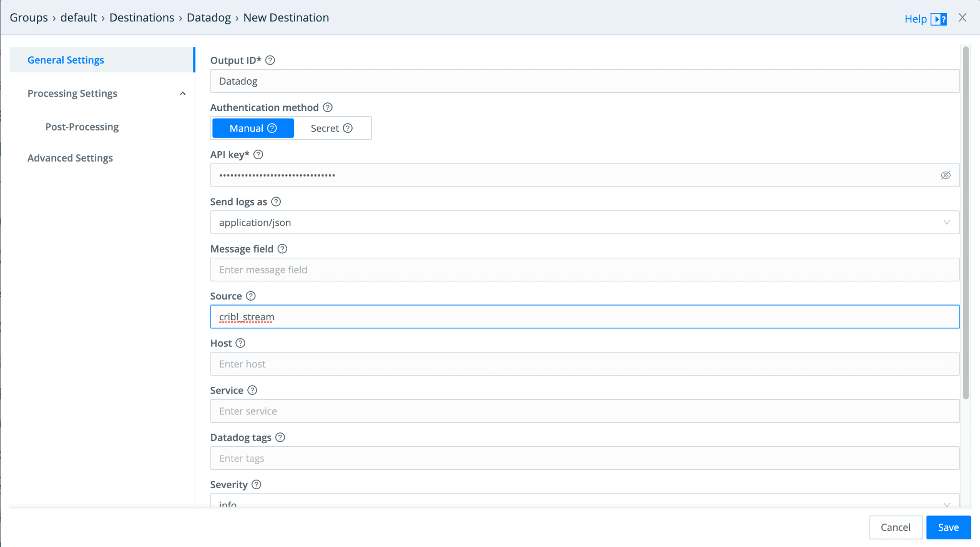Select Manual authentication method

click(253, 128)
